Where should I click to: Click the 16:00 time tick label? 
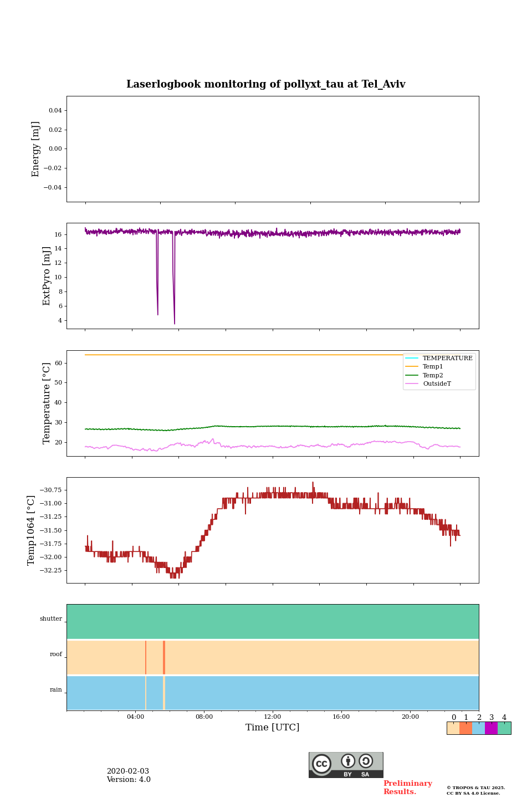click(341, 717)
